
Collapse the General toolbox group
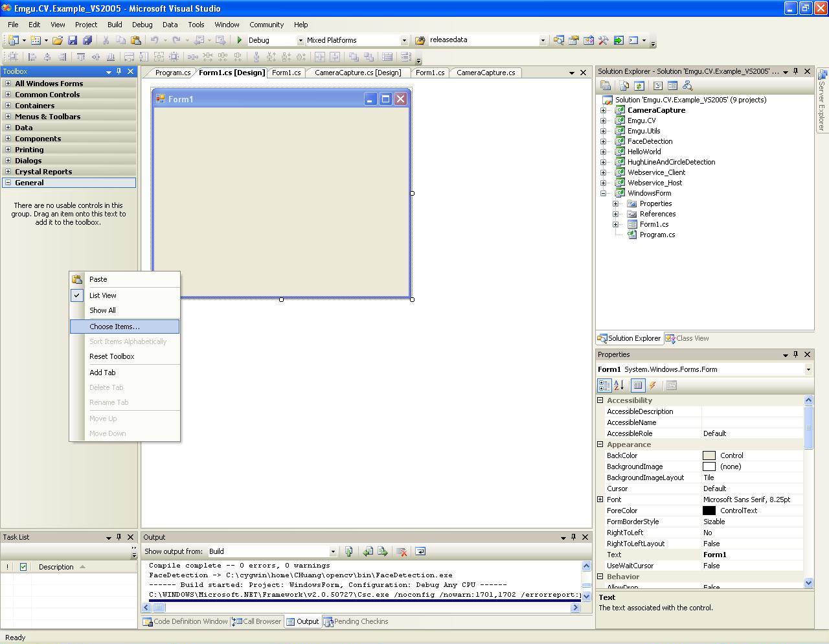pyautogui.click(x=8, y=183)
